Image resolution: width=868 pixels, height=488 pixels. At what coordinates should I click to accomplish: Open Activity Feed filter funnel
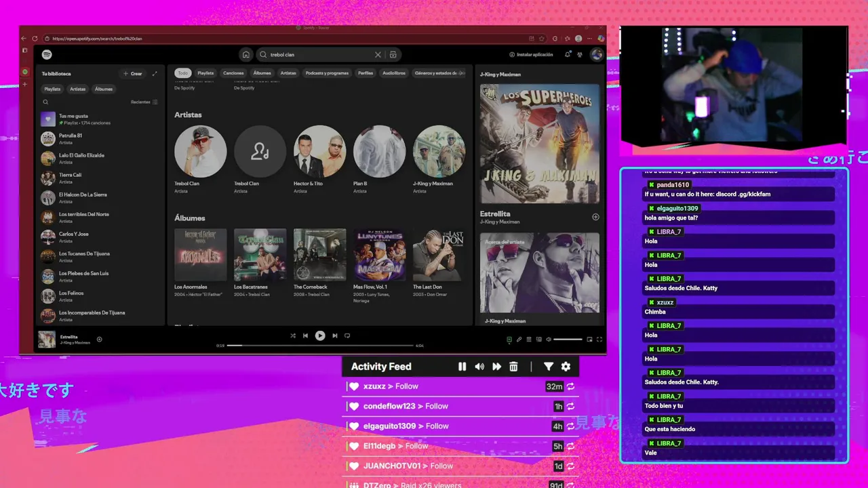click(x=549, y=367)
